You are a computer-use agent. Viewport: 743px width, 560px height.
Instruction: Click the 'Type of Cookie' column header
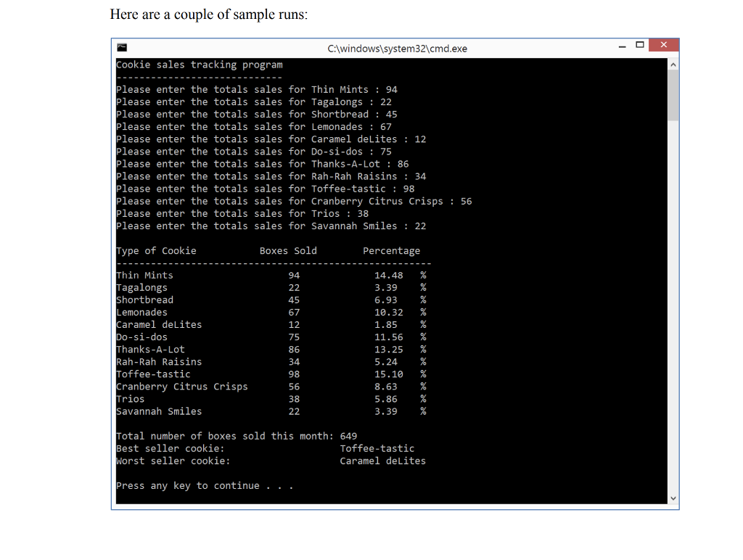pyautogui.click(x=157, y=251)
